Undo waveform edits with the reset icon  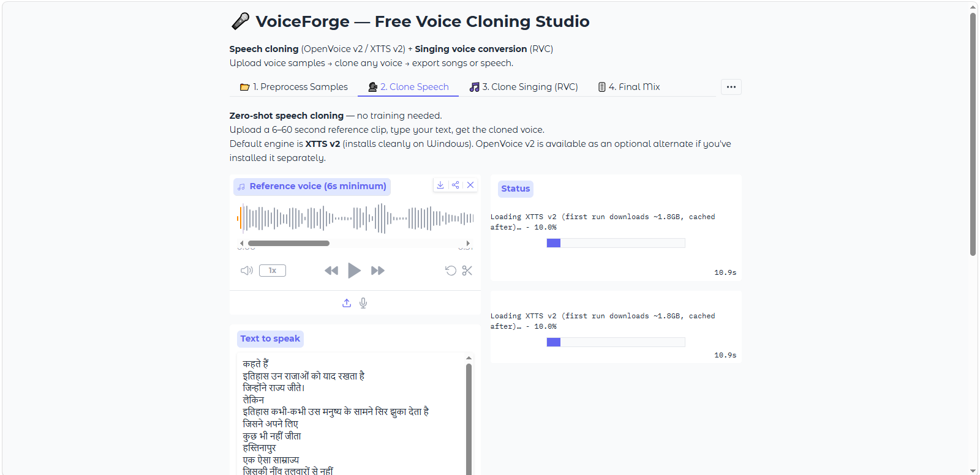[x=451, y=271]
